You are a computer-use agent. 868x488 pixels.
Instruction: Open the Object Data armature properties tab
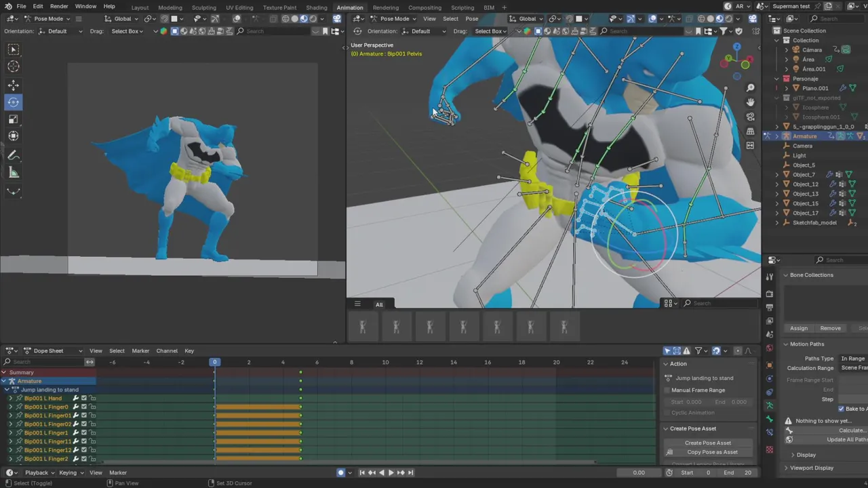pyautogui.click(x=769, y=405)
